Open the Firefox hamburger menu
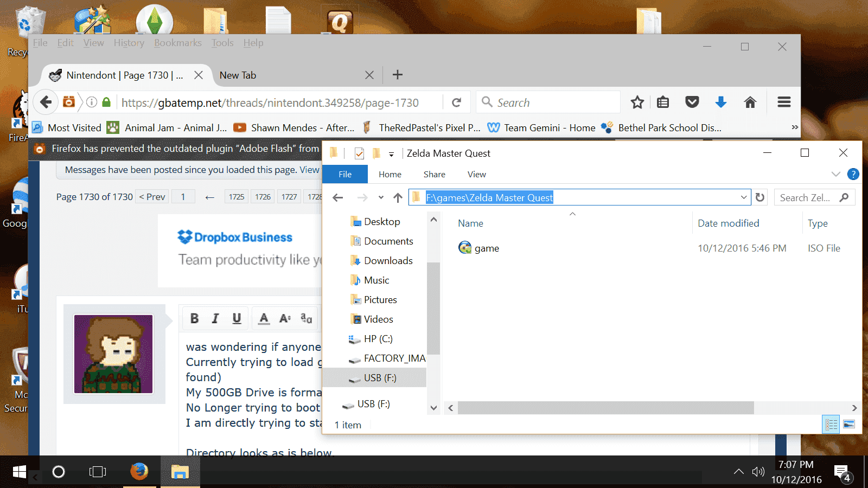This screenshot has height=488, width=868. [784, 102]
